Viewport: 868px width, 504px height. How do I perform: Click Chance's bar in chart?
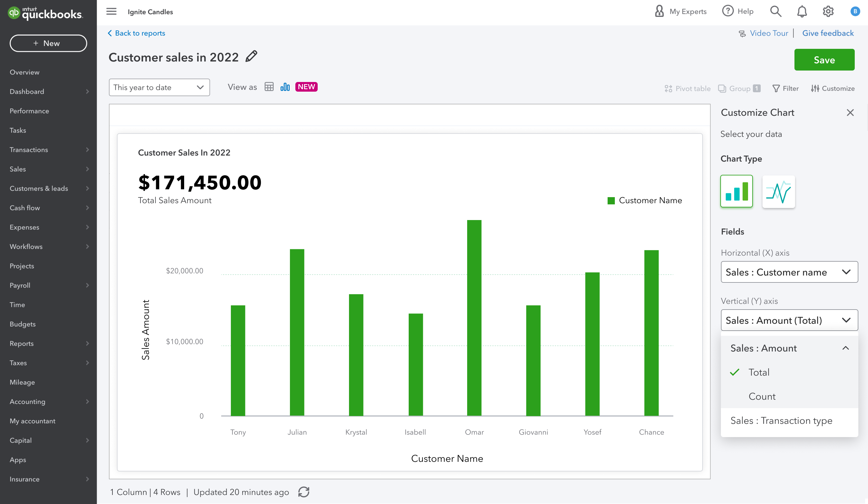click(x=651, y=333)
